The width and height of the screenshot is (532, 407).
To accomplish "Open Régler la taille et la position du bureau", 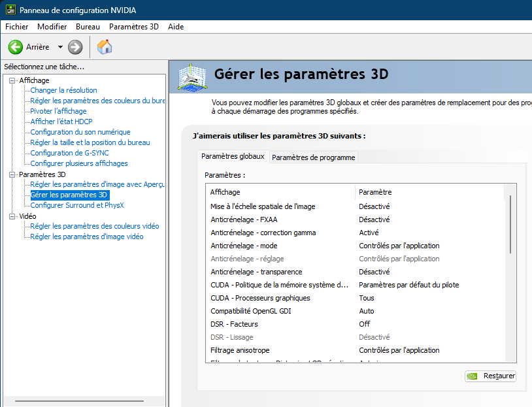I will 90,142.
